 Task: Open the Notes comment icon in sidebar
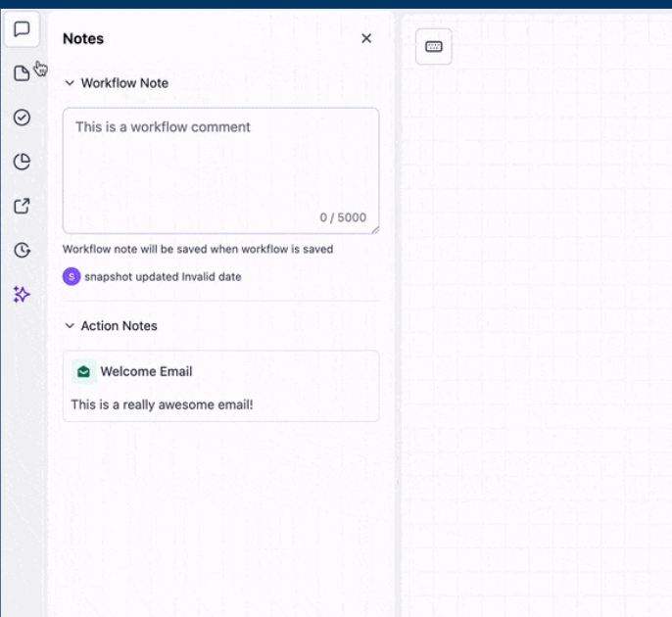[x=22, y=29]
